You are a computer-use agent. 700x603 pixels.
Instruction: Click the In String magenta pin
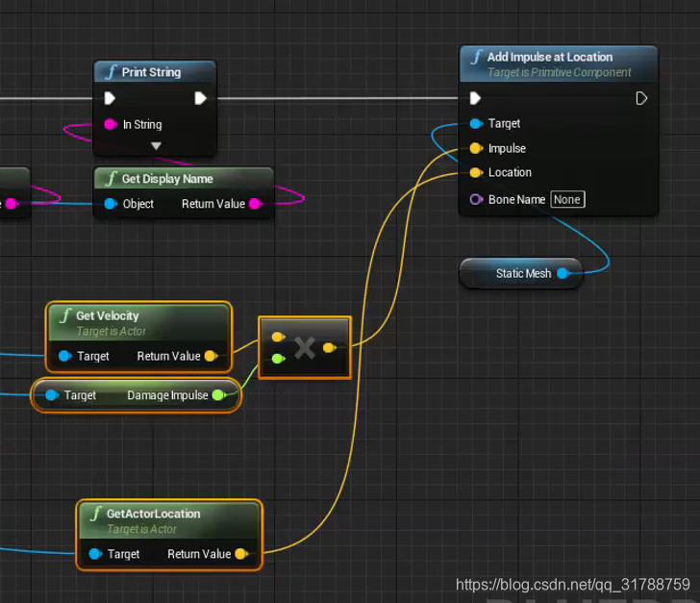point(111,124)
